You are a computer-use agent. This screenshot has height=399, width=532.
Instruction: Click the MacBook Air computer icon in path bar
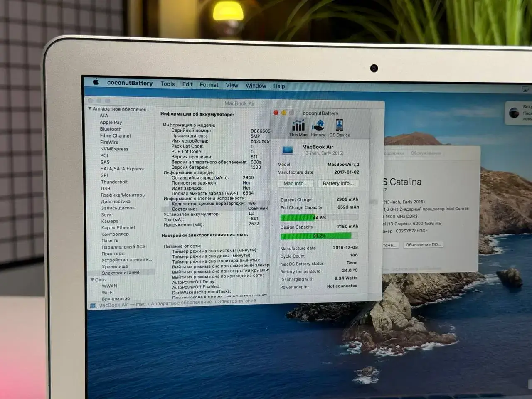tap(94, 305)
